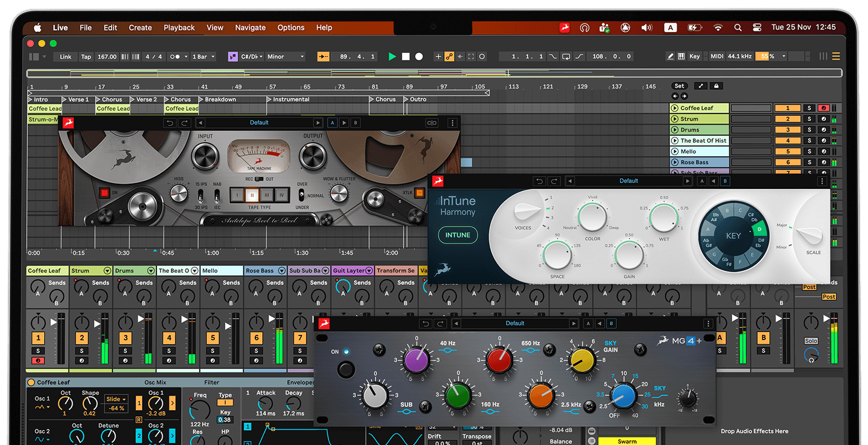868x445 pixels.
Task: Open the Minor scale mode dropdown
Action: point(286,56)
